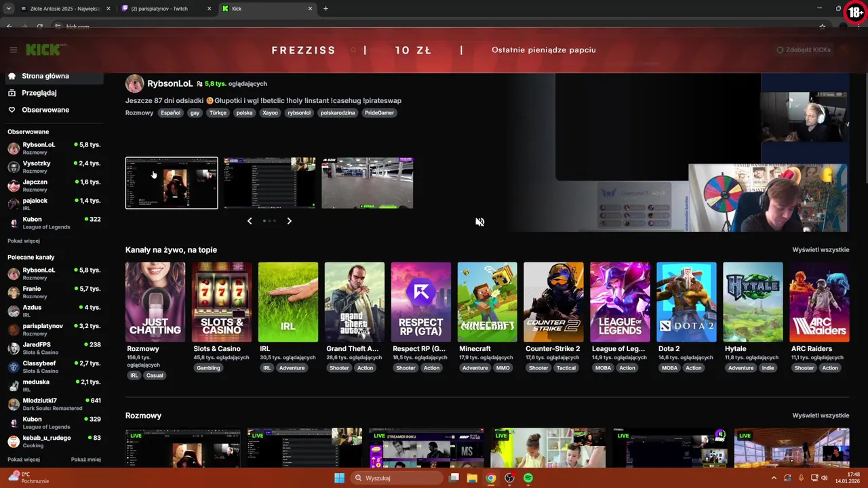Open Dota 2 category card
Viewport: 868px width, 488px height.
(687, 302)
